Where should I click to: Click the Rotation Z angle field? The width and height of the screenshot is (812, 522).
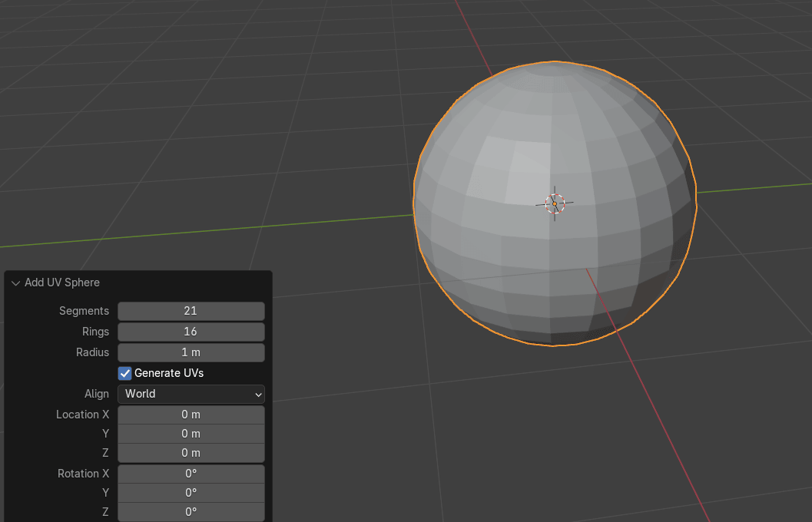191,512
